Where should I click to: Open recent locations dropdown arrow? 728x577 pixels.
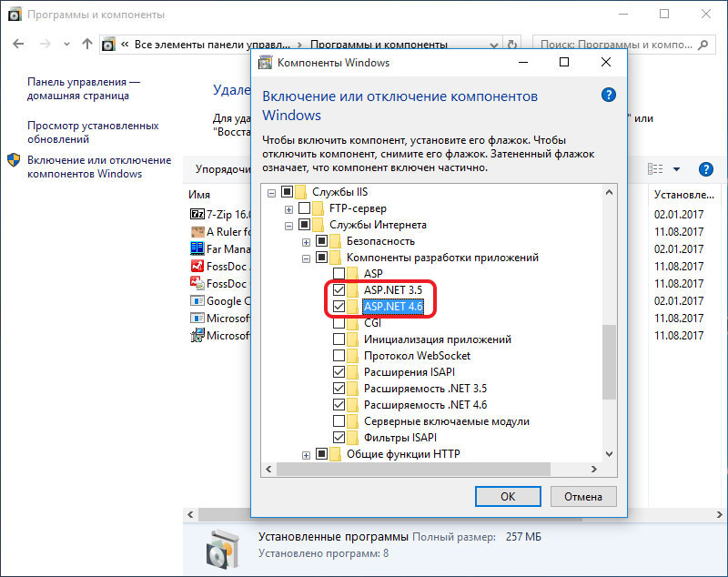[66, 44]
